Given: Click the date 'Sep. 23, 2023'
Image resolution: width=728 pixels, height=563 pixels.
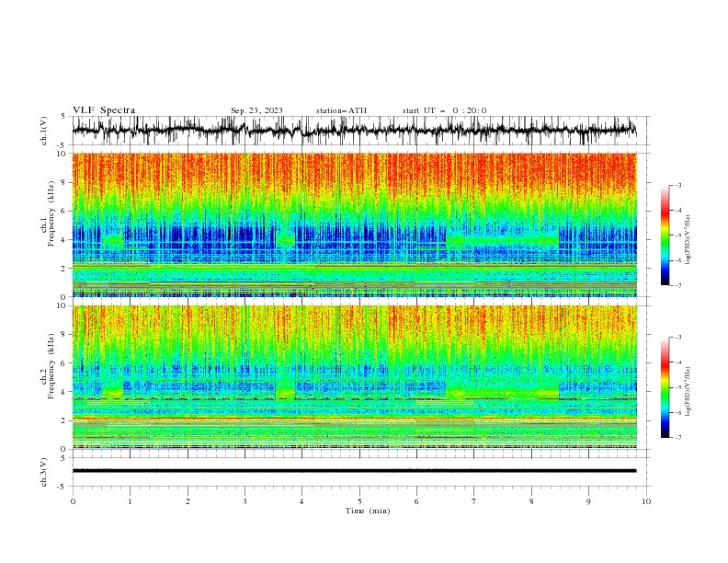Looking at the screenshot, I should click(256, 110).
